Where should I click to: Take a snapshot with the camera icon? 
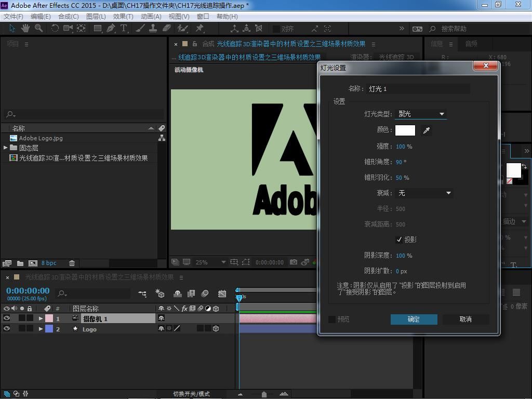point(294,262)
